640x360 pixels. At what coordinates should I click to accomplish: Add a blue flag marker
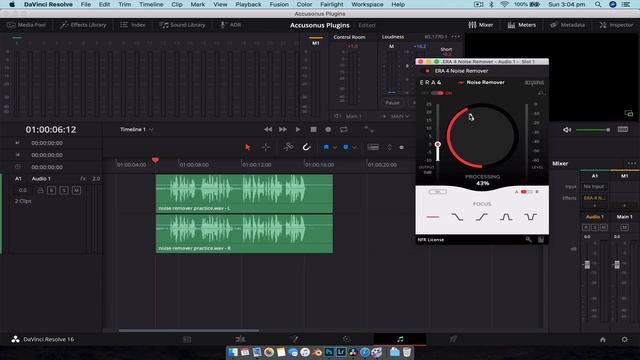(x=326, y=147)
